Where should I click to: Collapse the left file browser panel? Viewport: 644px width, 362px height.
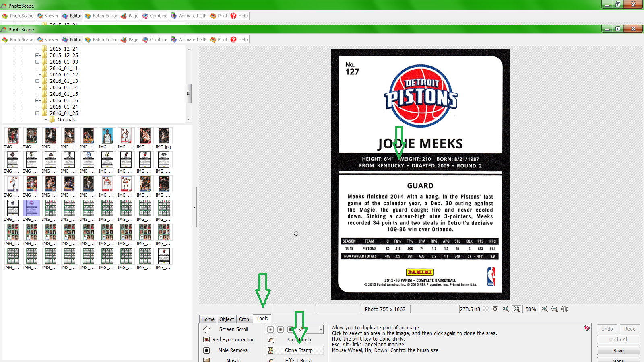pyautogui.click(x=195, y=208)
